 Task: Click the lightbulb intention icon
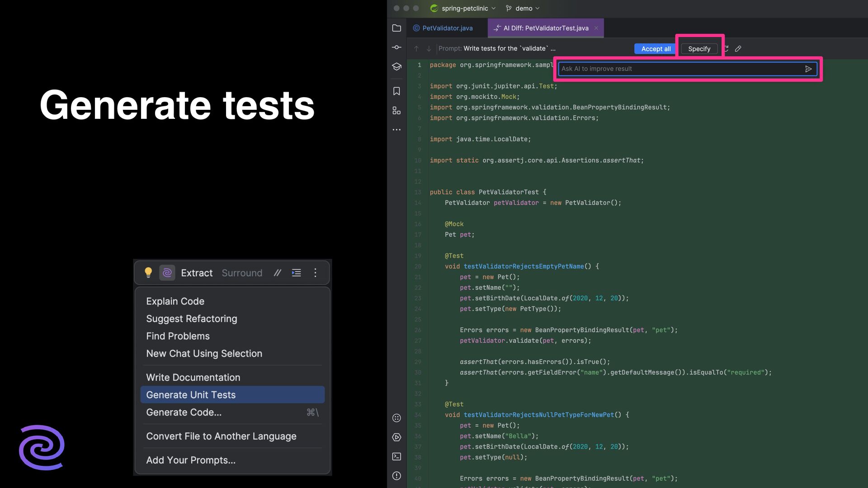tap(148, 272)
